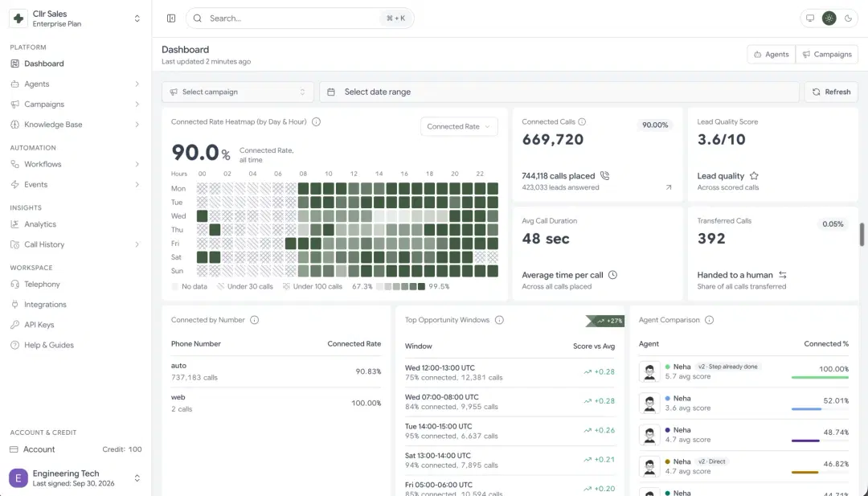This screenshot has width=868, height=496.
Task: Click info icon beside Agent Comparison
Action: (709, 320)
